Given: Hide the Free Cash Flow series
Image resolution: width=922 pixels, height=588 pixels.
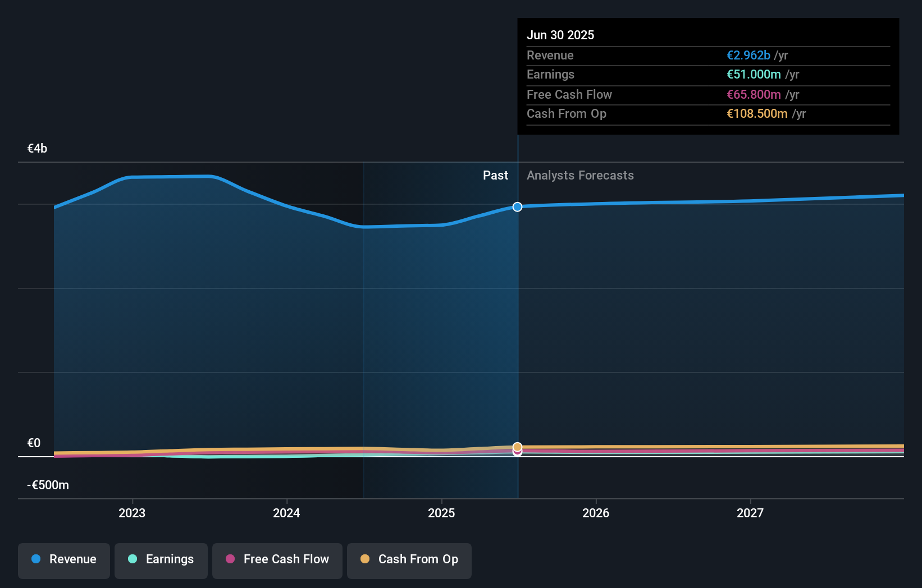Looking at the screenshot, I should tap(277, 560).
